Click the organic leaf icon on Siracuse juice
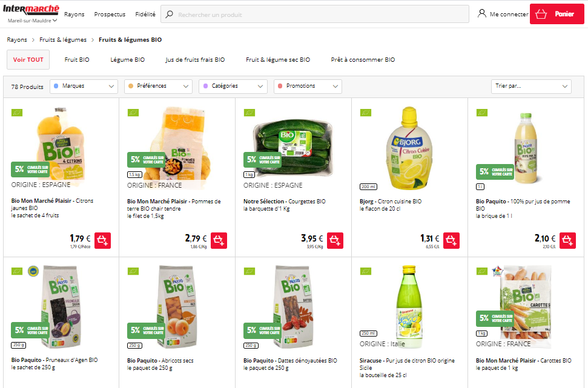This screenshot has height=388, width=588. pos(366,271)
